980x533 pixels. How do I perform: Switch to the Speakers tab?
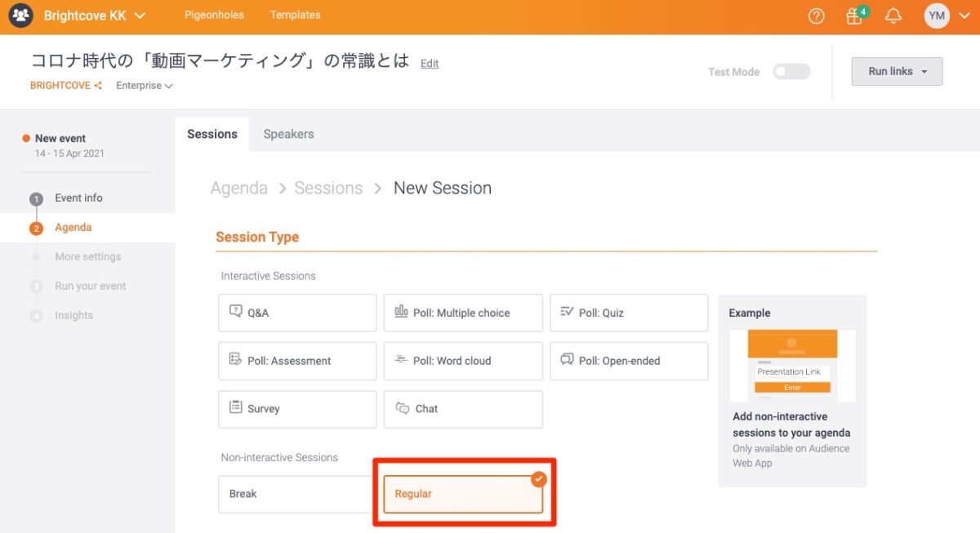(288, 134)
